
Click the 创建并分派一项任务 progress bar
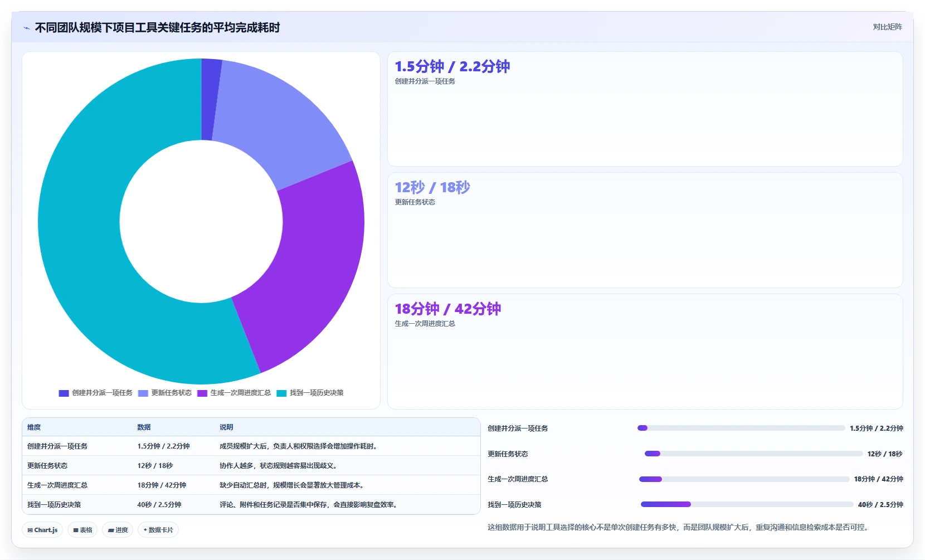pos(741,428)
